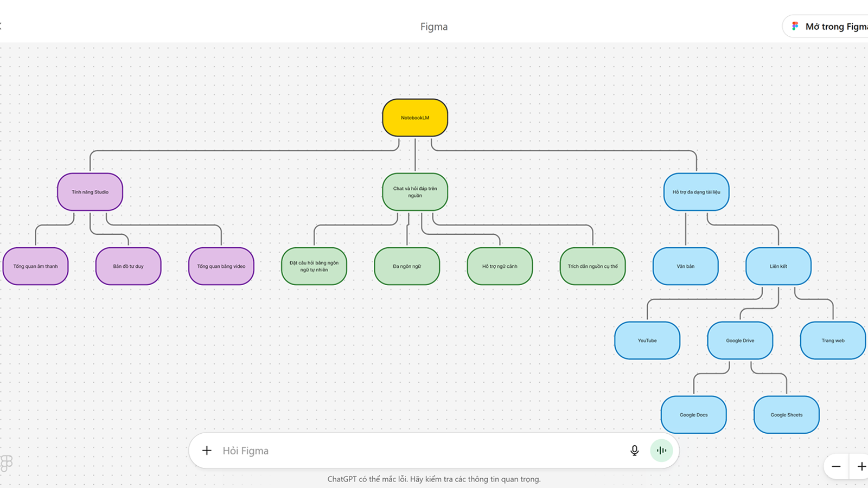Select the Tính năng Studio node
This screenshot has width=868, height=488.
(90, 192)
